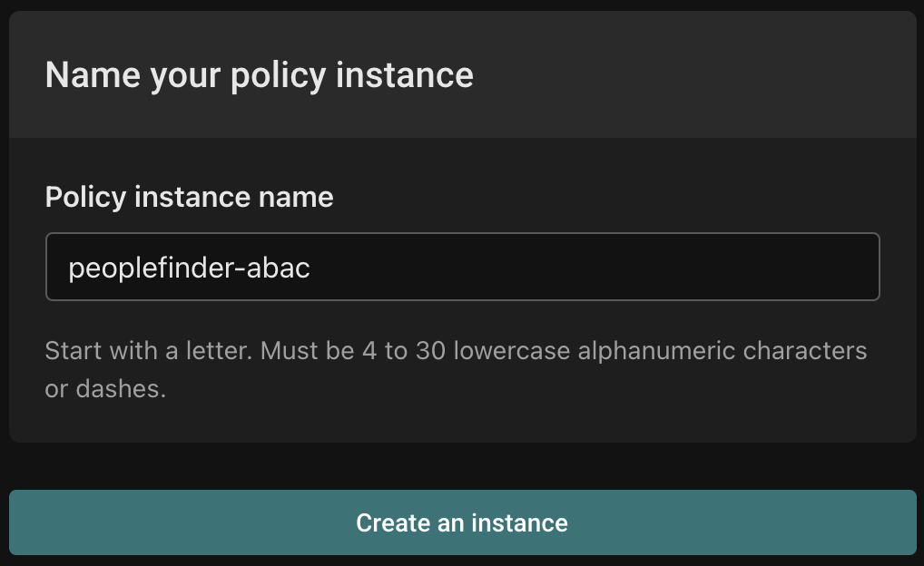Activate the instance name text box
The width and height of the screenshot is (924, 566).
click(x=462, y=267)
